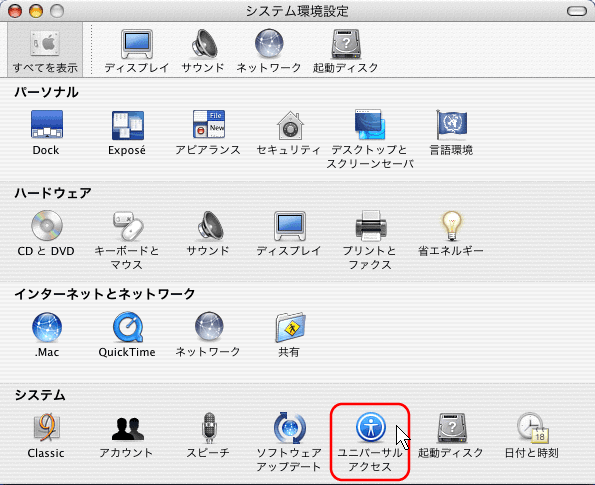
Task: Open the アカウント (Accounts) icon
Action: pyautogui.click(x=128, y=429)
